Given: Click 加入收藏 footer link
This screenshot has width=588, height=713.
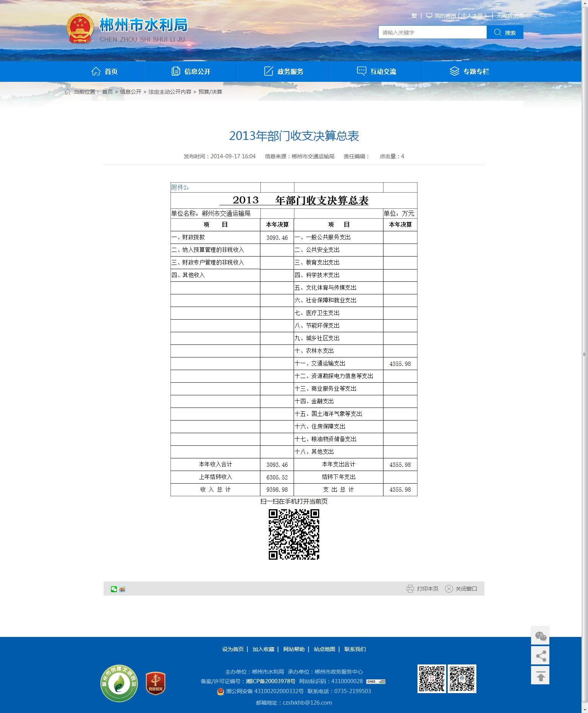Looking at the screenshot, I should coord(263,649).
